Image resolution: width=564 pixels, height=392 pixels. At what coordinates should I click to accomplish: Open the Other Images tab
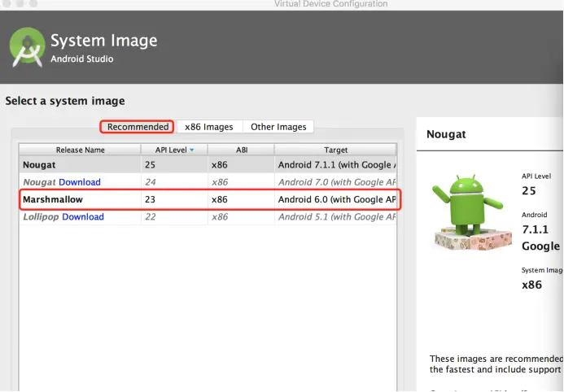pyautogui.click(x=278, y=127)
